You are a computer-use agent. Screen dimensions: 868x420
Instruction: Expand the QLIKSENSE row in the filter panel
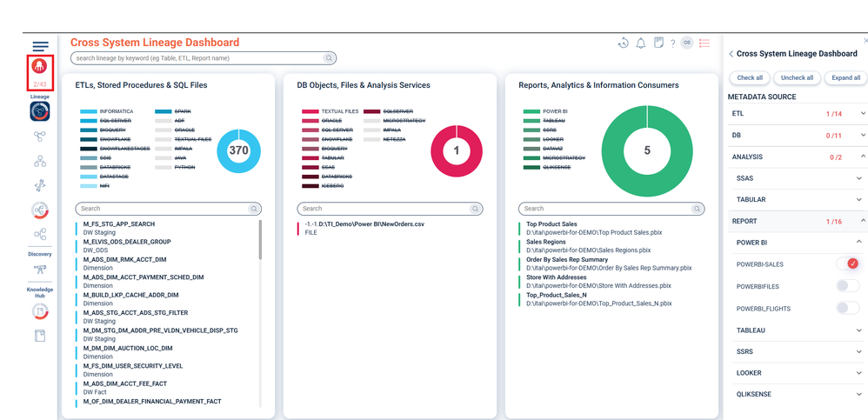[x=797, y=395]
